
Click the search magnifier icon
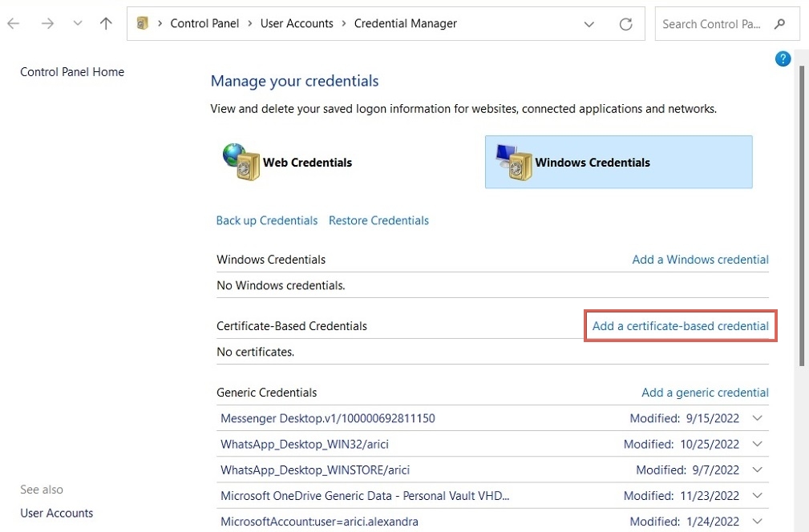pos(780,23)
